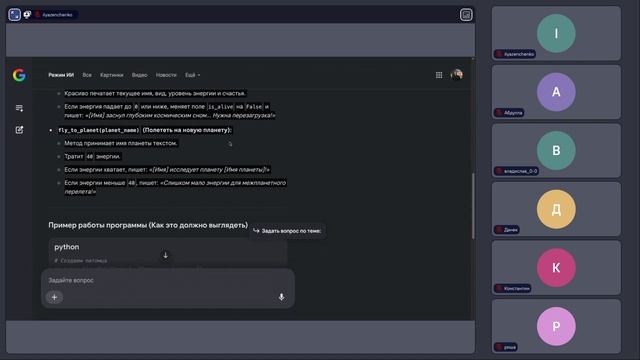Select participant tile with avatar I
640x360 pixels.
coord(556,33)
